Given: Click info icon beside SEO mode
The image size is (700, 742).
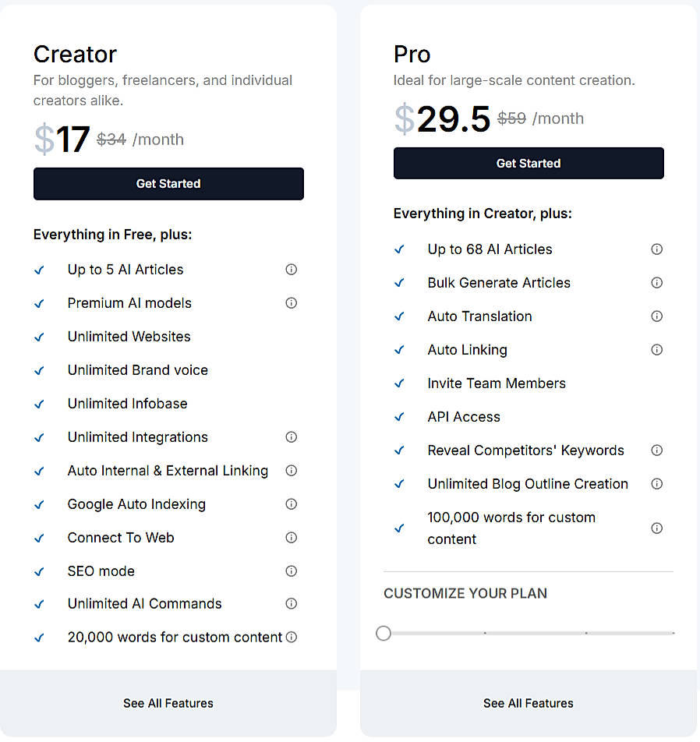Looking at the screenshot, I should click(291, 571).
